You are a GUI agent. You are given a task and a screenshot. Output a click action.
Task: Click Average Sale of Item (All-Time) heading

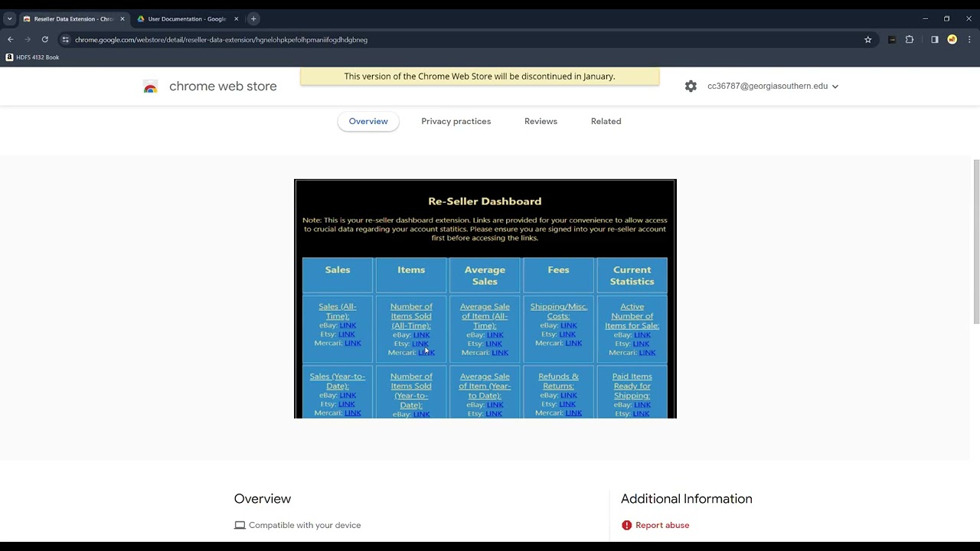tap(485, 316)
